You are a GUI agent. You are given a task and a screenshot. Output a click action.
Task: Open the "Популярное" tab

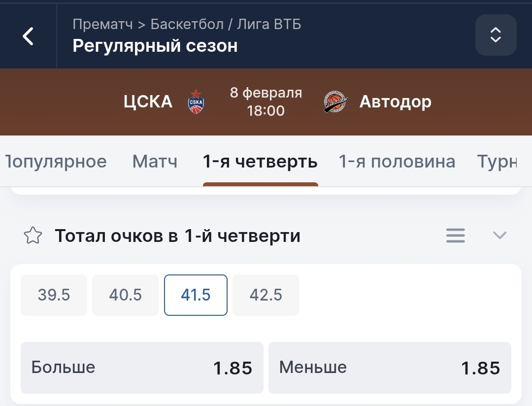point(55,161)
